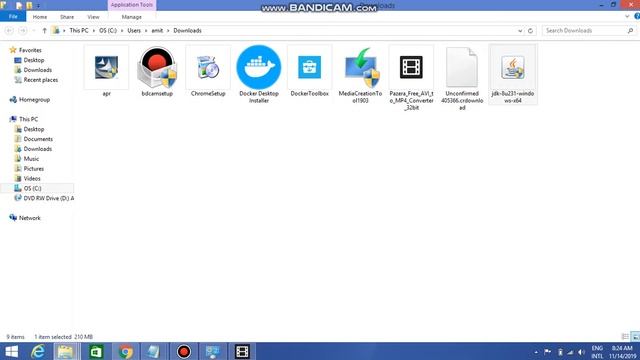Open the film strip taskbar icon
Viewport: 640px width, 360px height.
[242, 351]
